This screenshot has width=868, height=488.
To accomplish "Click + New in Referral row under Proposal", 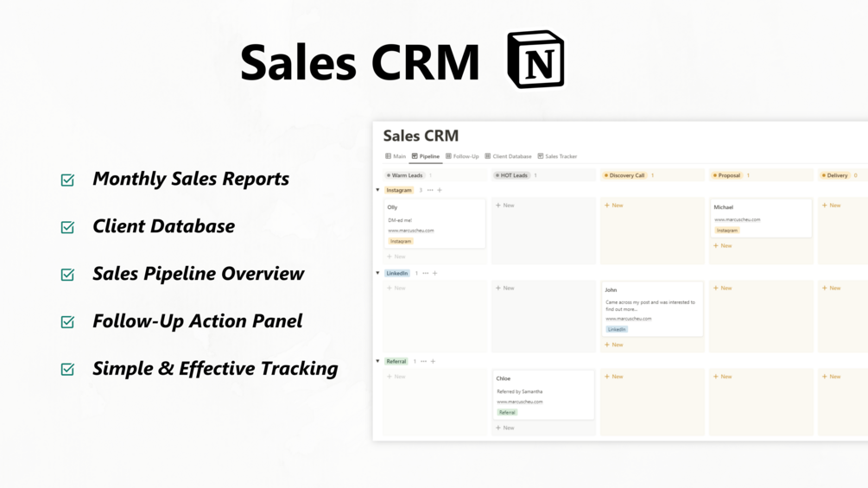I will 722,377.
